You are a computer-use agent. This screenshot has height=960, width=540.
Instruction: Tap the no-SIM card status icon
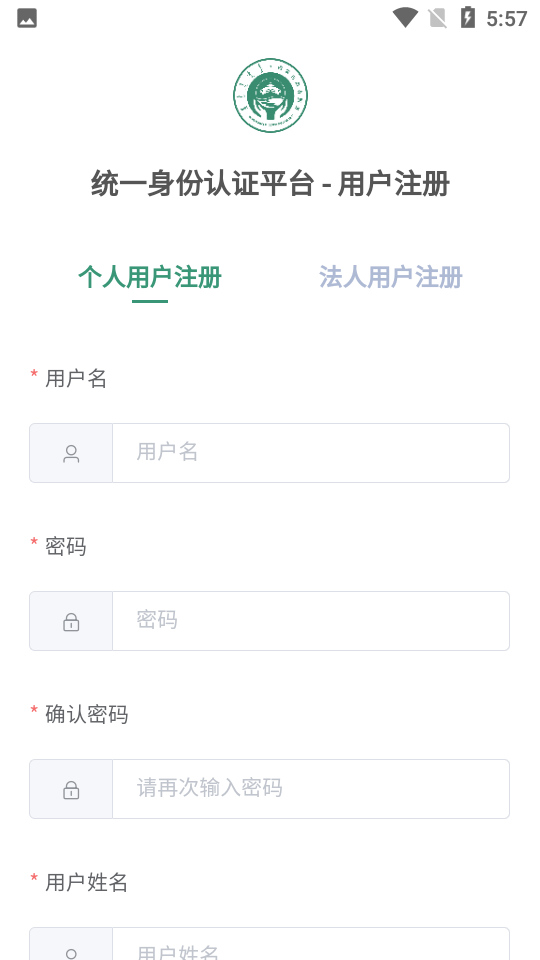coord(438,18)
